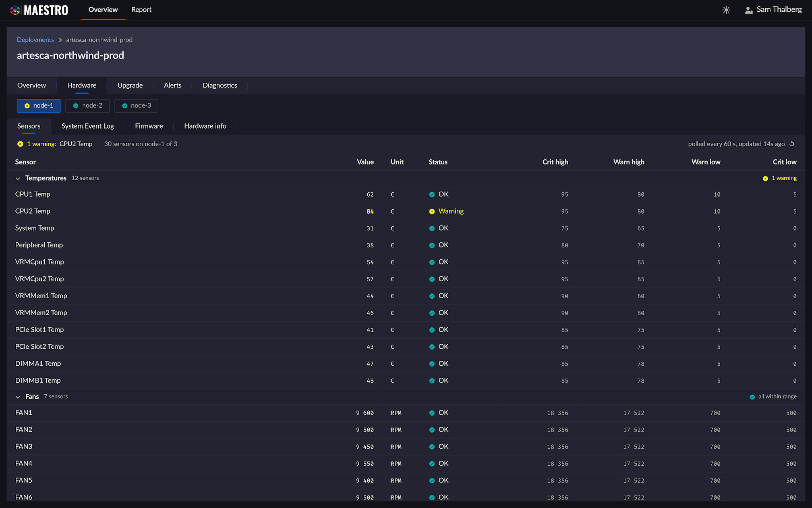Image resolution: width=812 pixels, height=508 pixels.
Task: Switch to the deployment Overview tab
Action: (31, 85)
